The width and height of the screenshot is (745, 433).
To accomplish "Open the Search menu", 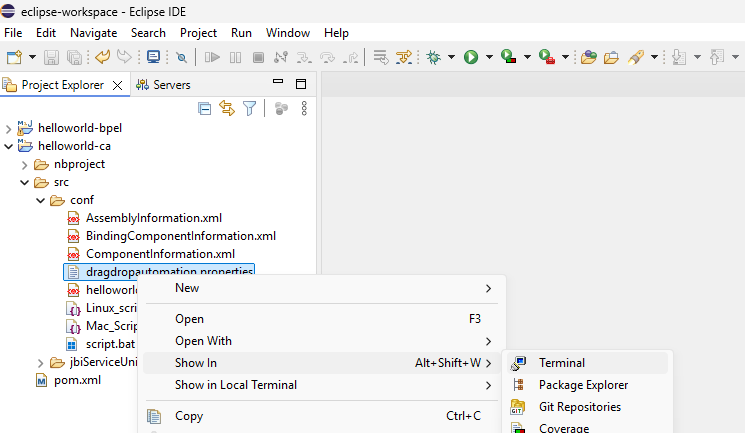I will [x=148, y=33].
